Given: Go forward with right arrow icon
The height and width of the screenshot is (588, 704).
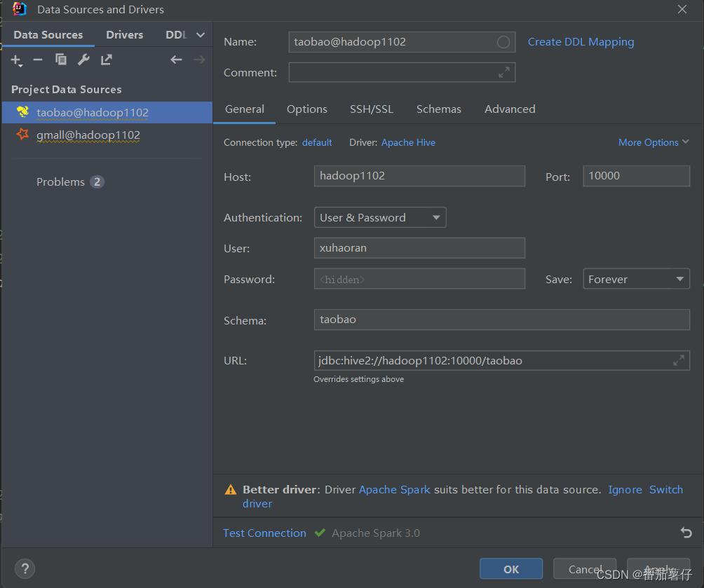Looking at the screenshot, I should [x=199, y=60].
